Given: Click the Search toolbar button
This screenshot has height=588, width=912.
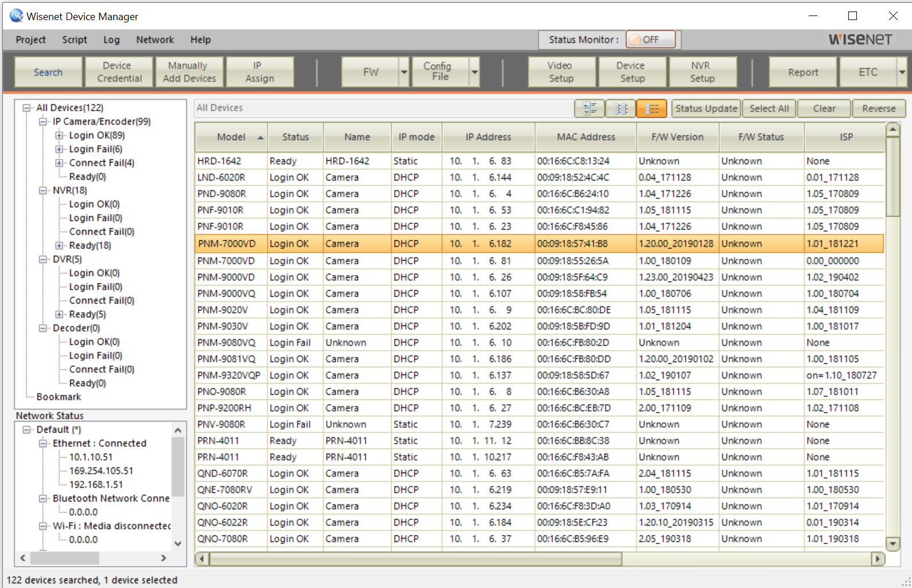Looking at the screenshot, I should point(48,72).
